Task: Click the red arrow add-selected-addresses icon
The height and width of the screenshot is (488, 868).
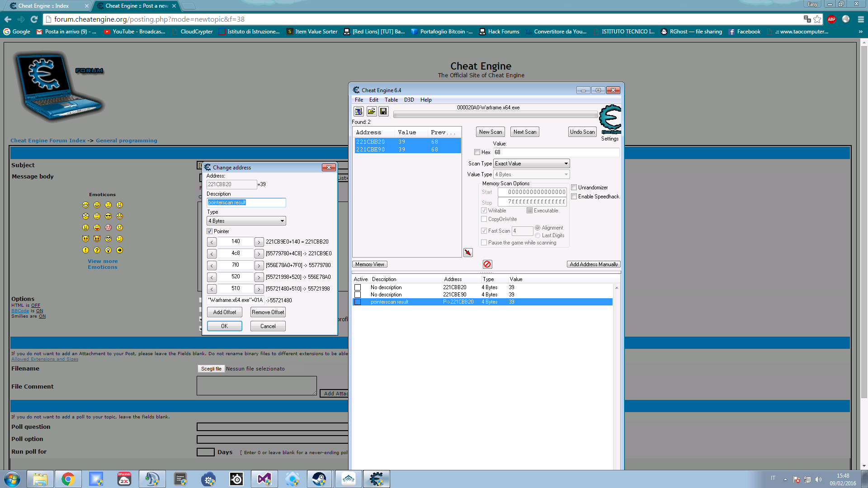Action: point(468,253)
